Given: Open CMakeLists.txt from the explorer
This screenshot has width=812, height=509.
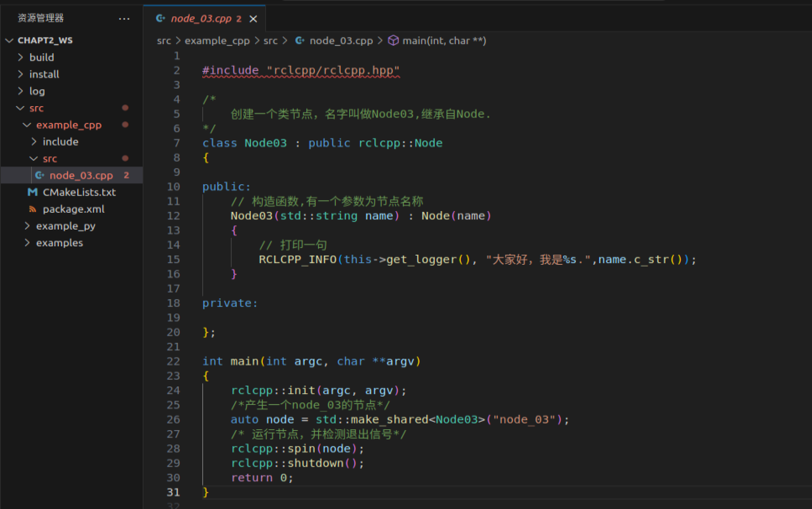Looking at the screenshot, I should coord(79,192).
